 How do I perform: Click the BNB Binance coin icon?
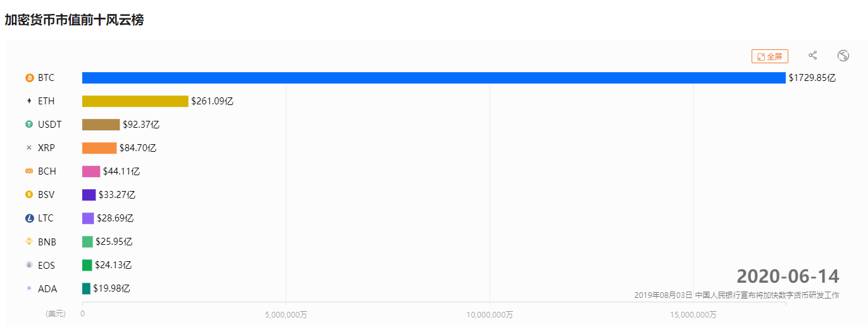(29, 242)
